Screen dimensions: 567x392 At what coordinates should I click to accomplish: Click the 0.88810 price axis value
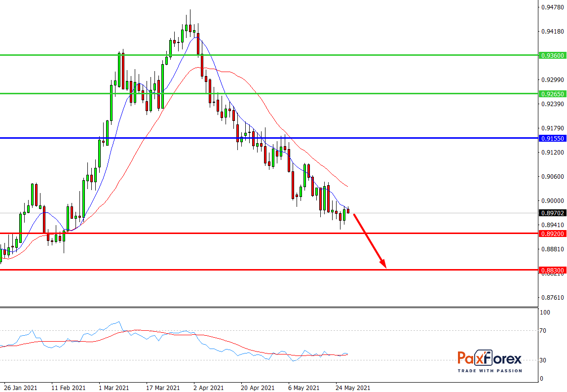553,249
